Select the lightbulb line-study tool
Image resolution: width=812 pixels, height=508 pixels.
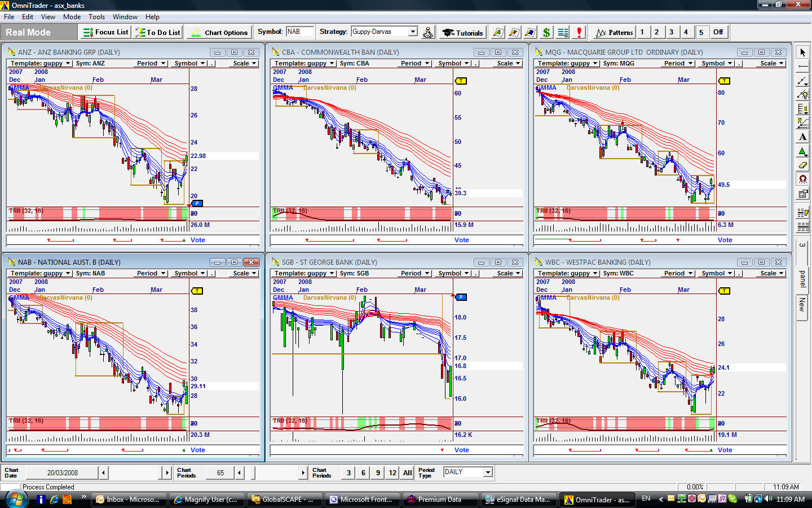(x=802, y=95)
